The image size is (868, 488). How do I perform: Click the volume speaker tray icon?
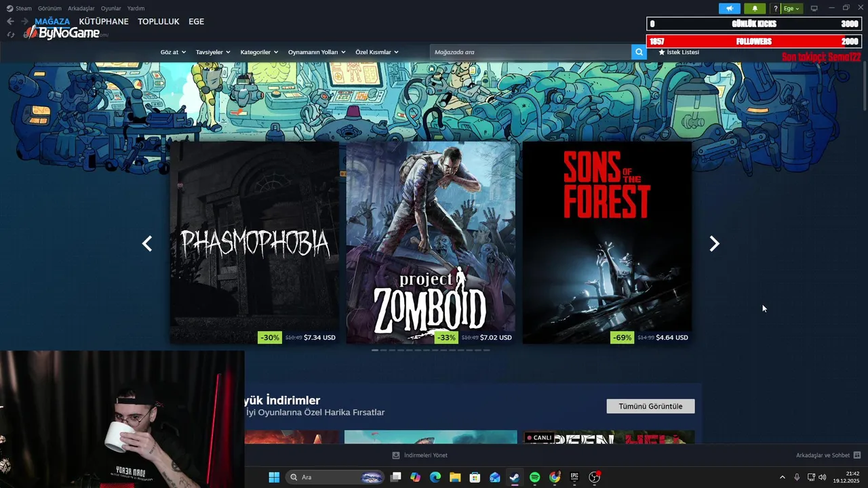point(823,477)
